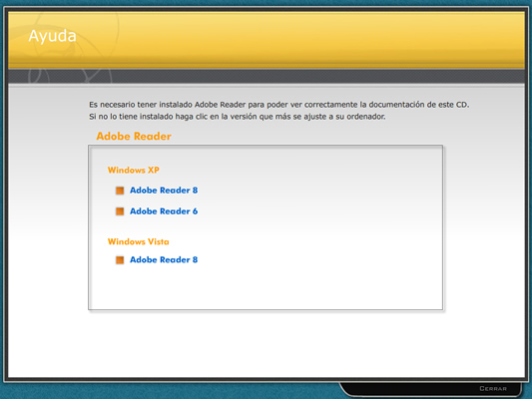532x399 pixels.
Task: Open Adobe Reader 8 link under Windows Vista
Action: click(164, 259)
